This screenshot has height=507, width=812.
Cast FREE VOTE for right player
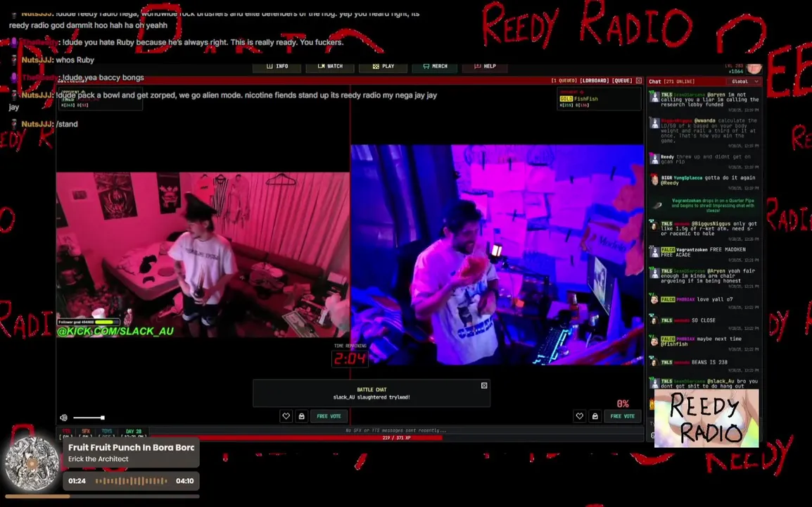point(623,415)
